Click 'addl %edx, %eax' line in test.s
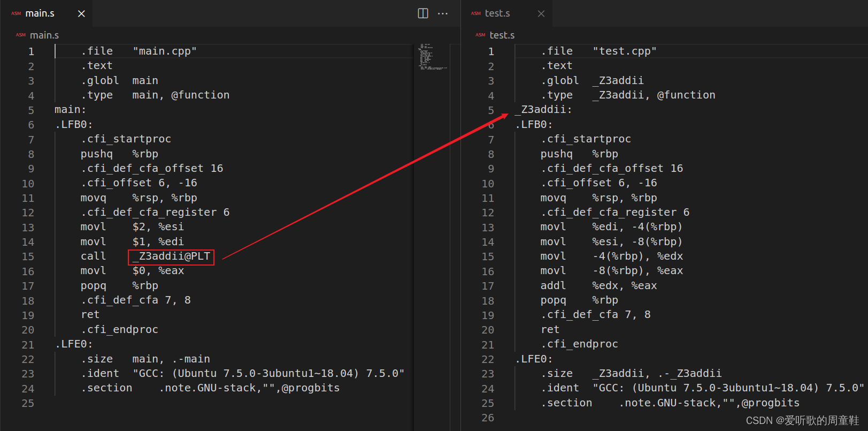The width and height of the screenshot is (868, 431). pyautogui.click(x=599, y=285)
